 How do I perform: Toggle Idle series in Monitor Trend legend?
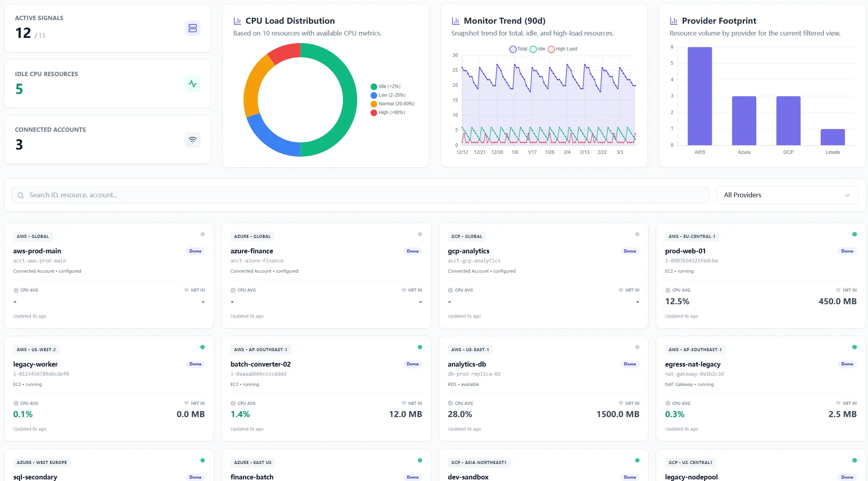pos(537,49)
